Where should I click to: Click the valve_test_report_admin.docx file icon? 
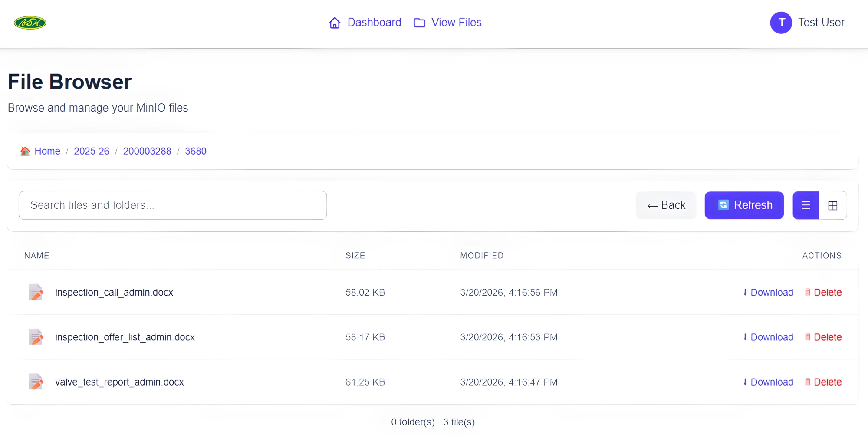(x=36, y=382)
